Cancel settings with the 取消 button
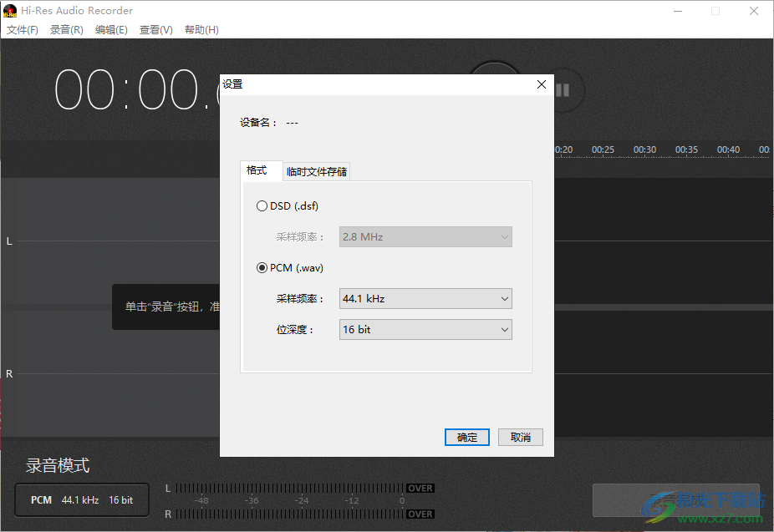 click(520, 437)
